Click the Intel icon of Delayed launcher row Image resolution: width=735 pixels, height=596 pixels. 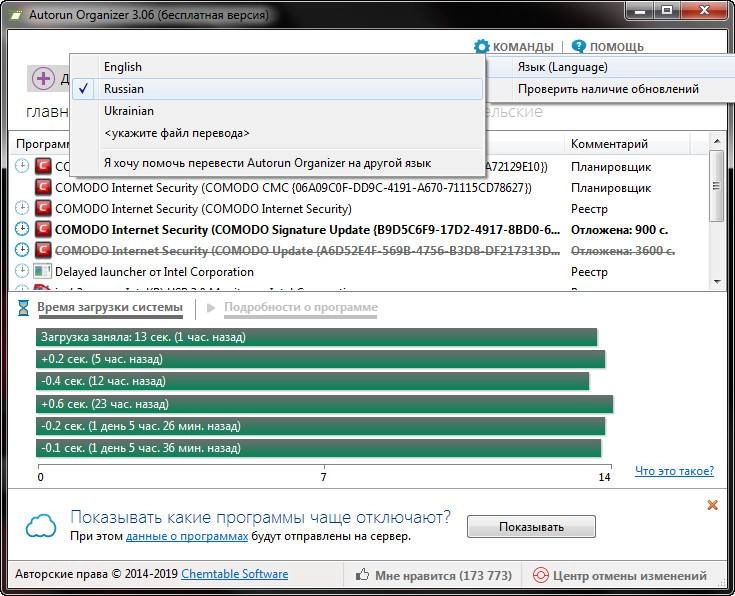(42, 271)
